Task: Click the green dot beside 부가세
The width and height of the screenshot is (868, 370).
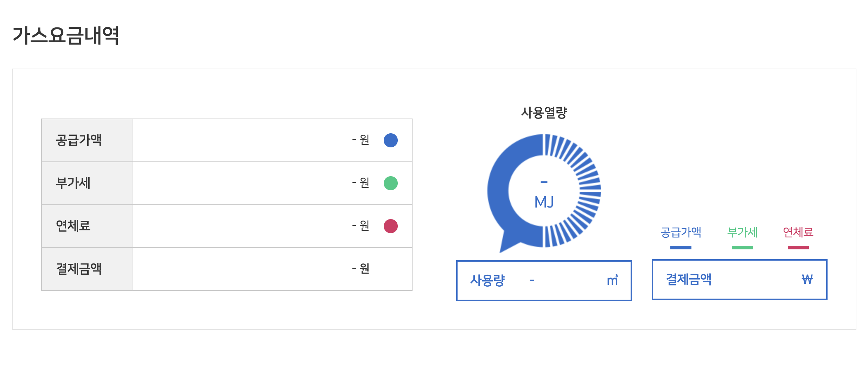Action: pyautogui.click(x=390, y=183)
